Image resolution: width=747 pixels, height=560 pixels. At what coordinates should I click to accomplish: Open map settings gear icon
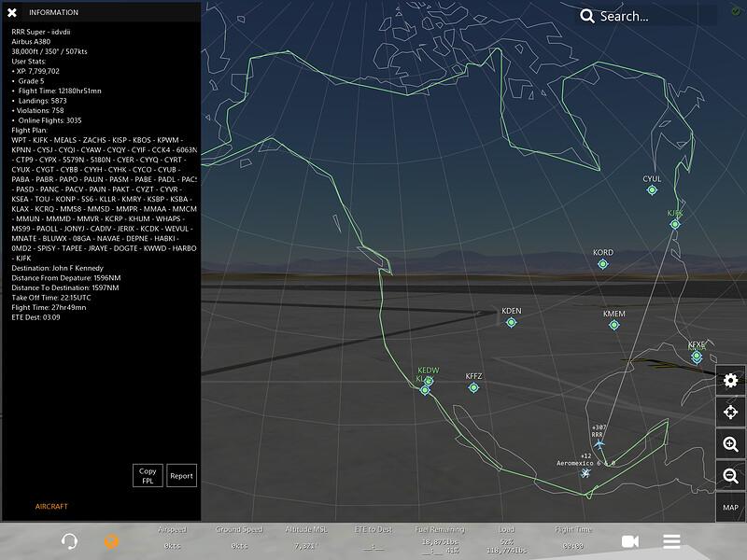point(730,380)
